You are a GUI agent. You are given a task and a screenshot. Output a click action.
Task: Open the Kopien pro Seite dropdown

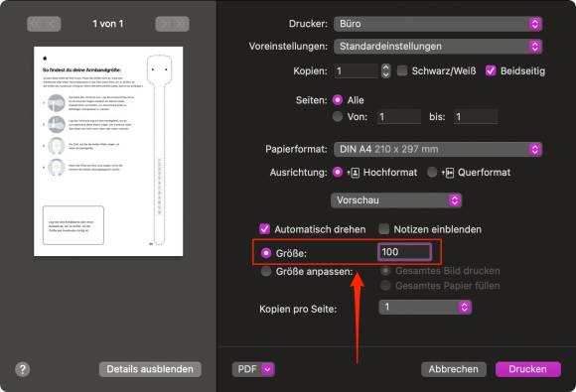pos(425,308)
